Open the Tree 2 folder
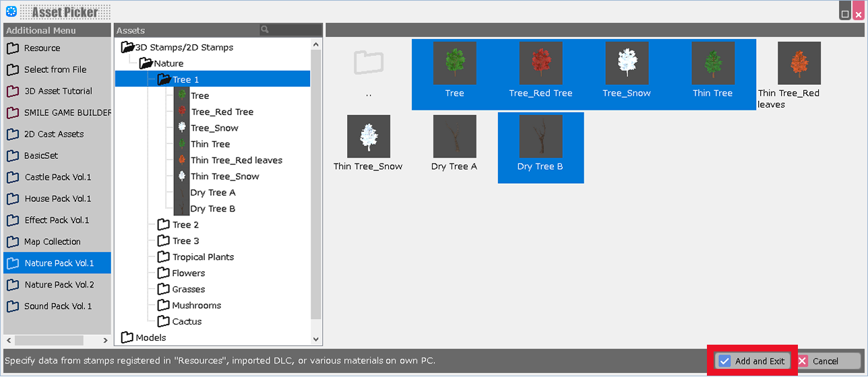Image resolution: width=868 pixels, height=377 pixels. point(185,225)
